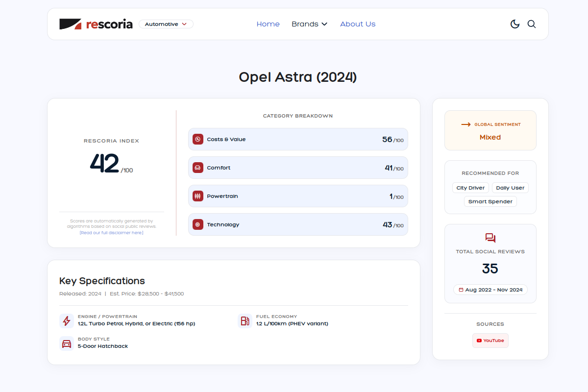588x392 pixels.
Task: Select the Technology score row
Action: (298, 224)
